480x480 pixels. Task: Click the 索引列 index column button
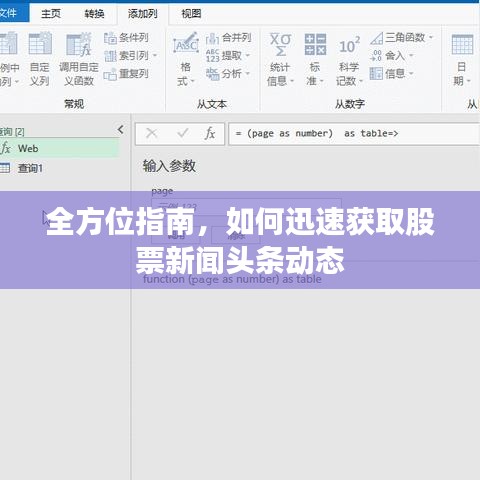(x=126, y=56)
